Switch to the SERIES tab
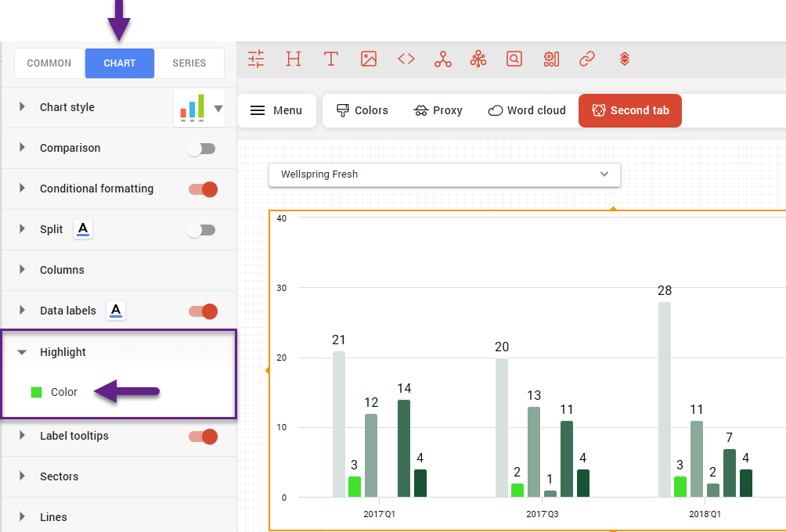The height and width of the screenshot is (532, 786). tap(189, 63)
